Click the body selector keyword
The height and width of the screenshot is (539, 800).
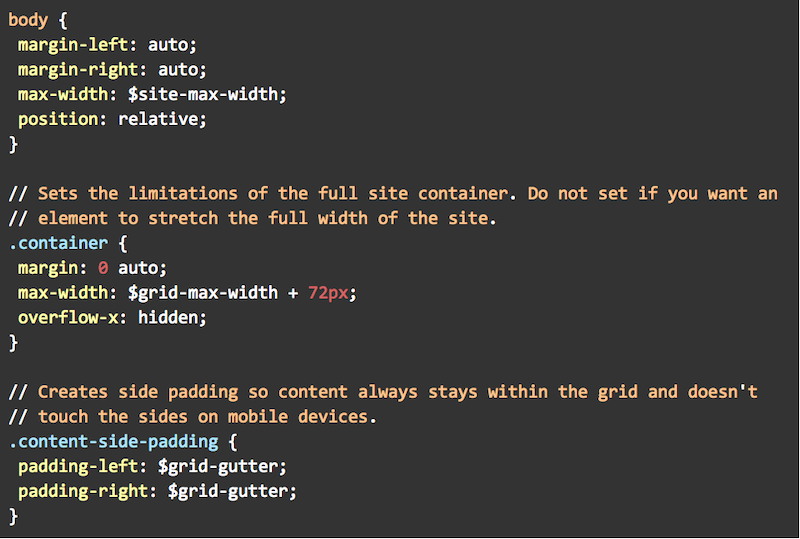(28, 20)
